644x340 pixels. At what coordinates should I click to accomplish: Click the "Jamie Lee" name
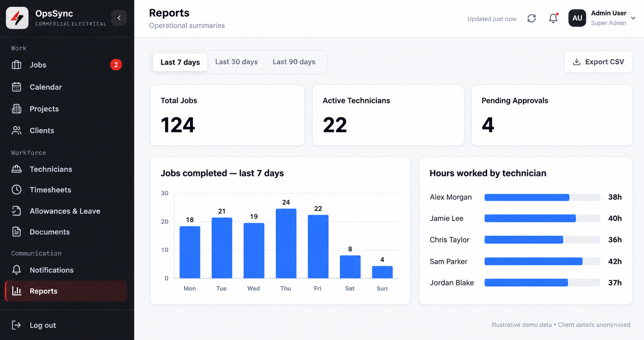(447, 218)
